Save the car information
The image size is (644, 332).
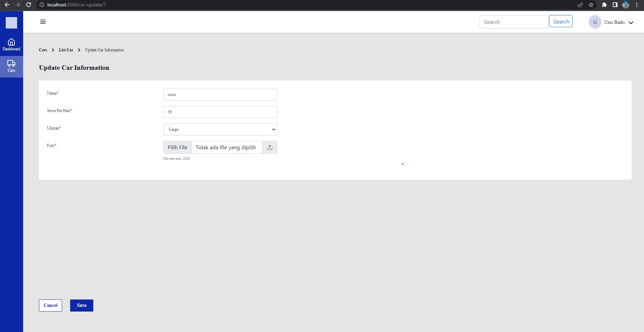click(x=81, y=305)
